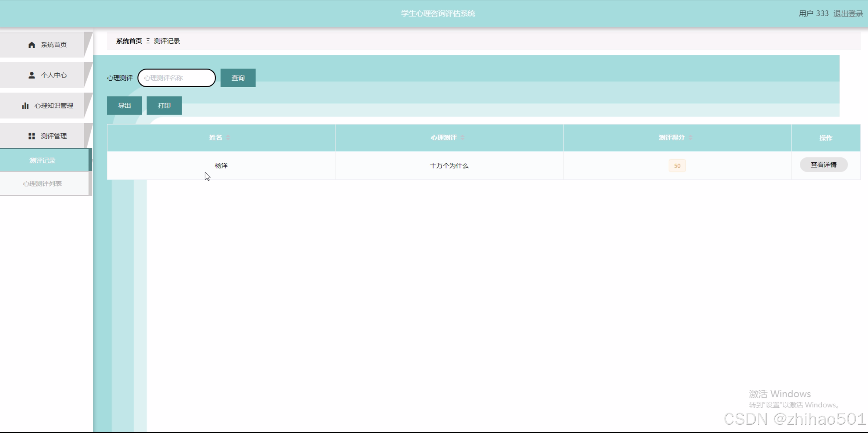The height and width of the screenshot is (433, 868).
Task: Click the 十万个为什么 cell in the table
Action: 449,166
